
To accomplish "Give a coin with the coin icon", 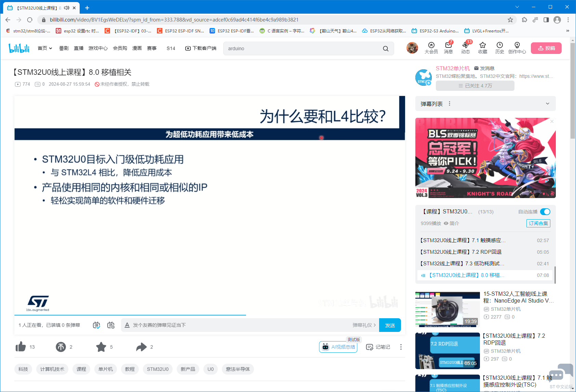I will 61,347.
